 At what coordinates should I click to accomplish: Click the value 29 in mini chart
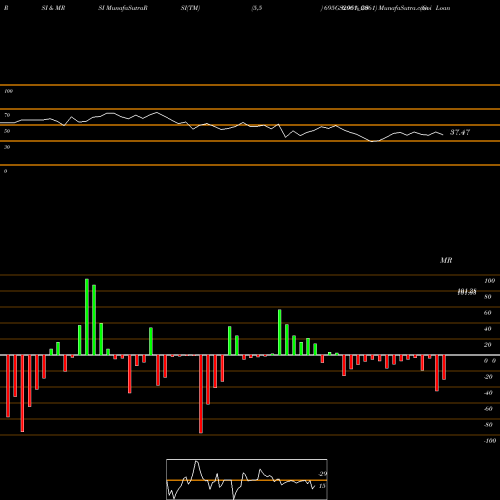tap(322, 474)
